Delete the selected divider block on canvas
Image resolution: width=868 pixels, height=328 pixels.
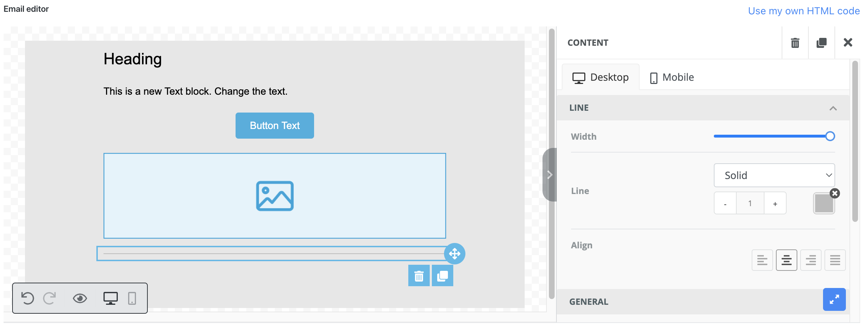[x=419, y=275]
